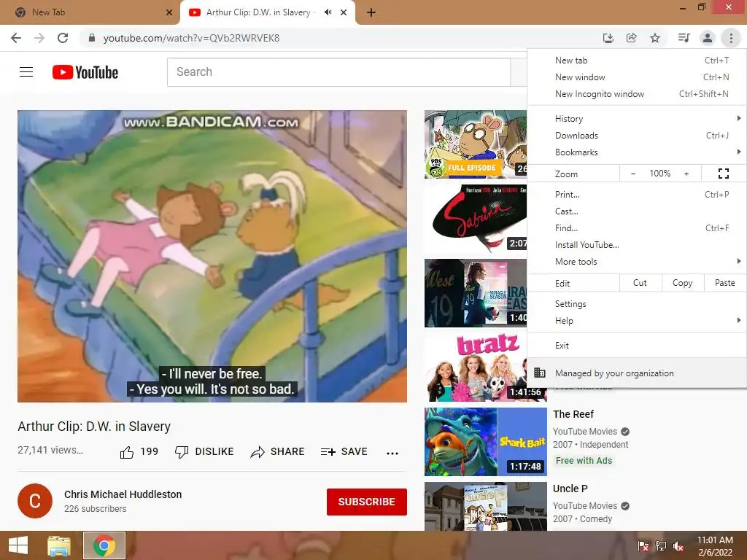The image size is (747, 560).
Task: Click Managed by your organization
Action: click(638, 373)
